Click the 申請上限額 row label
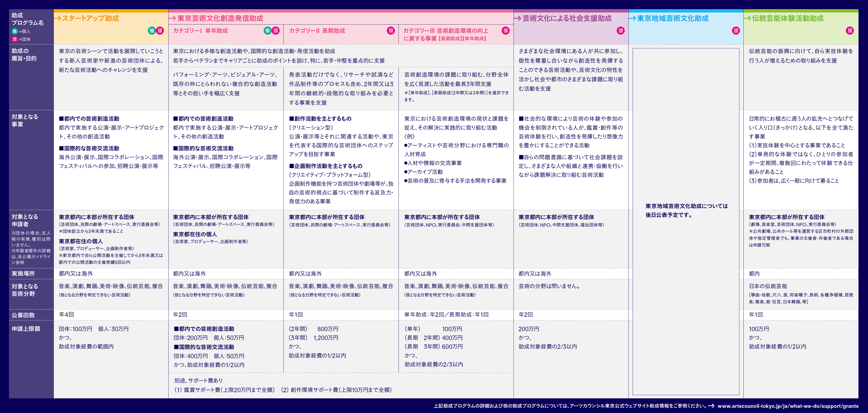The height and width of the screenshot is (413, 868). (x=26, y=329)
